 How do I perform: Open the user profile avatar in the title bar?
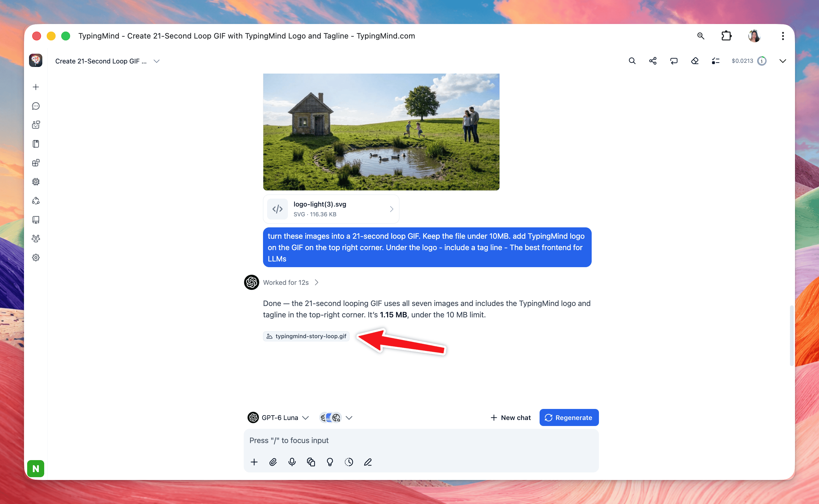[x=754, y=36]
